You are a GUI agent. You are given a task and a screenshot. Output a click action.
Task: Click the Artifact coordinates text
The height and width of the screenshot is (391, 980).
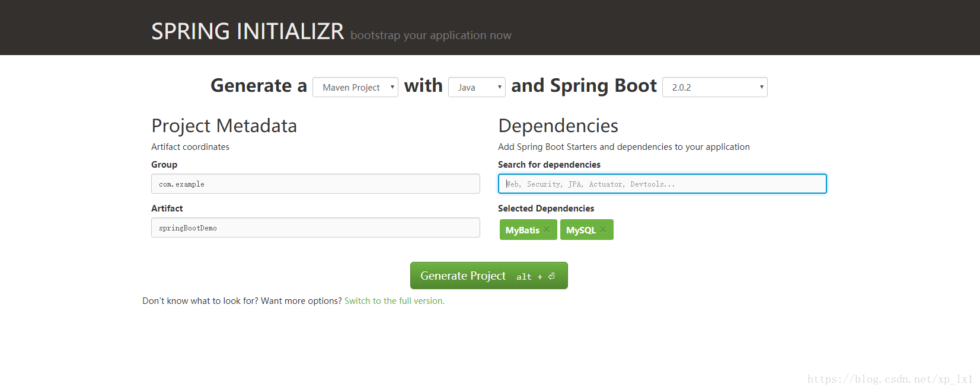(190, 147)
